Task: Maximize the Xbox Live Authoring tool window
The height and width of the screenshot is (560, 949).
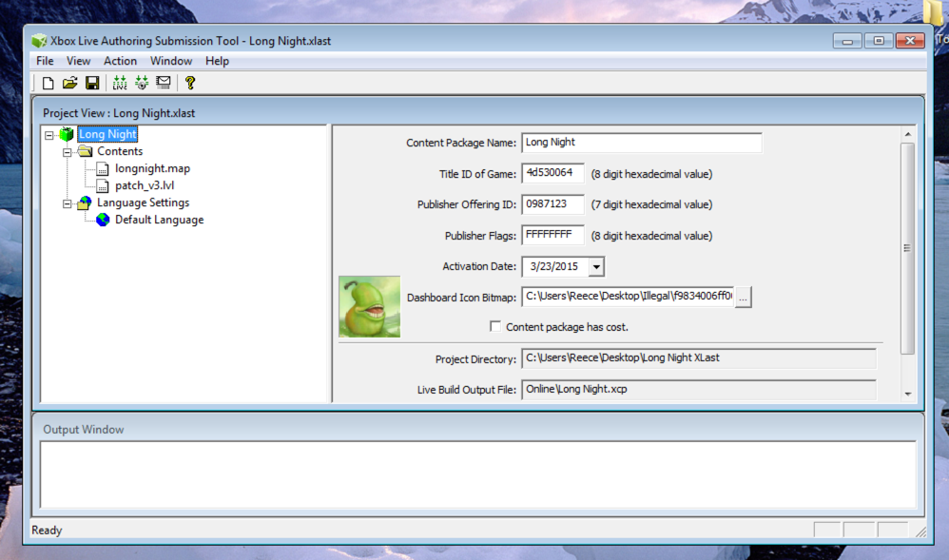Action: click(879, 41)
